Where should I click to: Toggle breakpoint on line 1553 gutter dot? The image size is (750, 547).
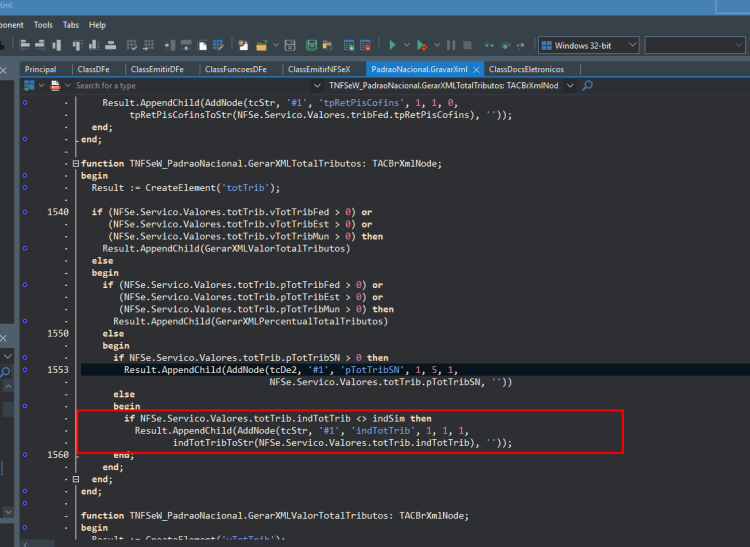coord(25,370)
